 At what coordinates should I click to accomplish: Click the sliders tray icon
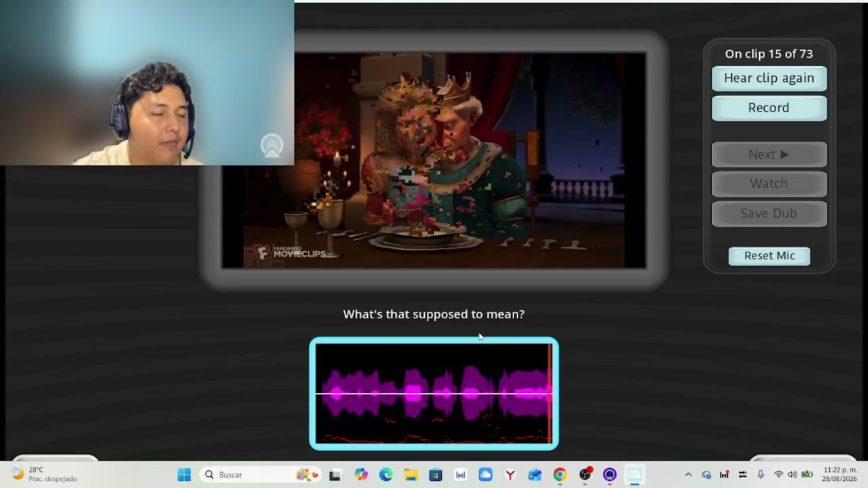pyautogui.click(x=743, y=475)
